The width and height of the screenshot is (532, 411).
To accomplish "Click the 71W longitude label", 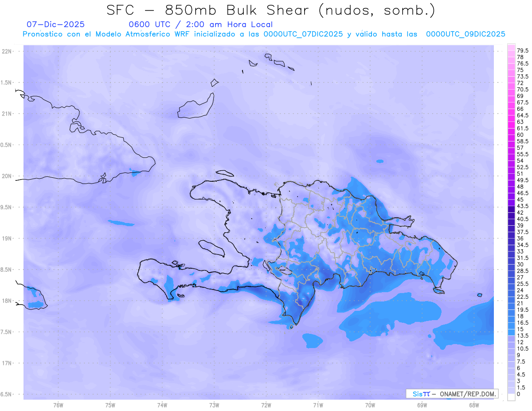I will (x=318, y=405).
